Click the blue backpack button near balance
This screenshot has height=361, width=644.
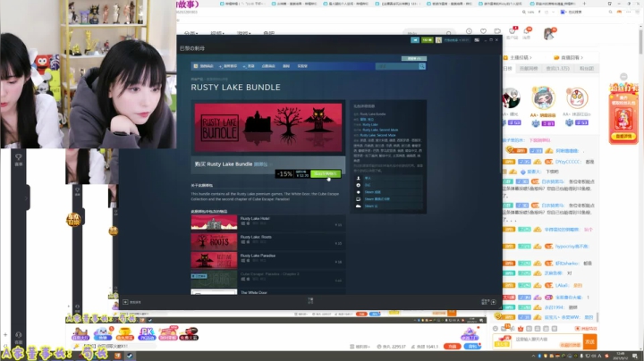click(x=473, y=347)
